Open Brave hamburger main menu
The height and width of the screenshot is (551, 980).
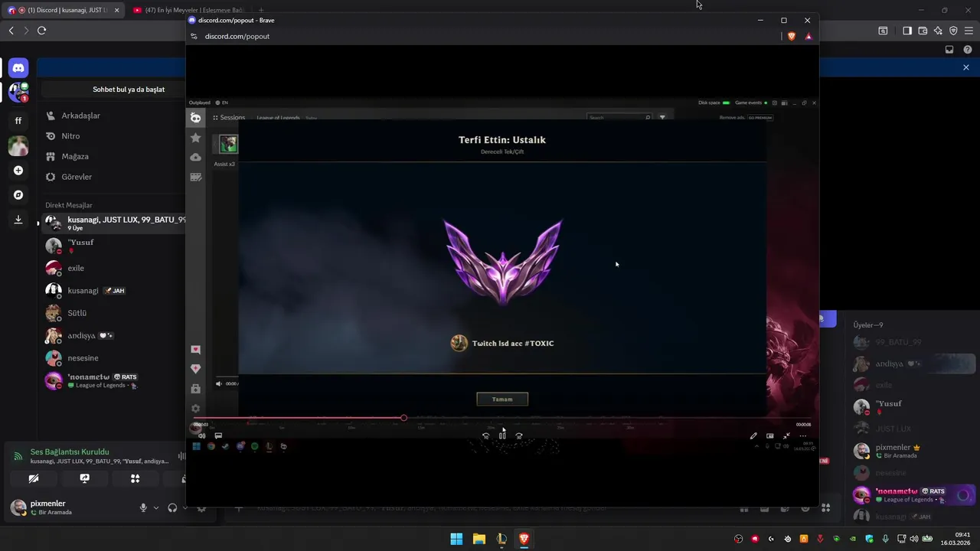(969, 31)
